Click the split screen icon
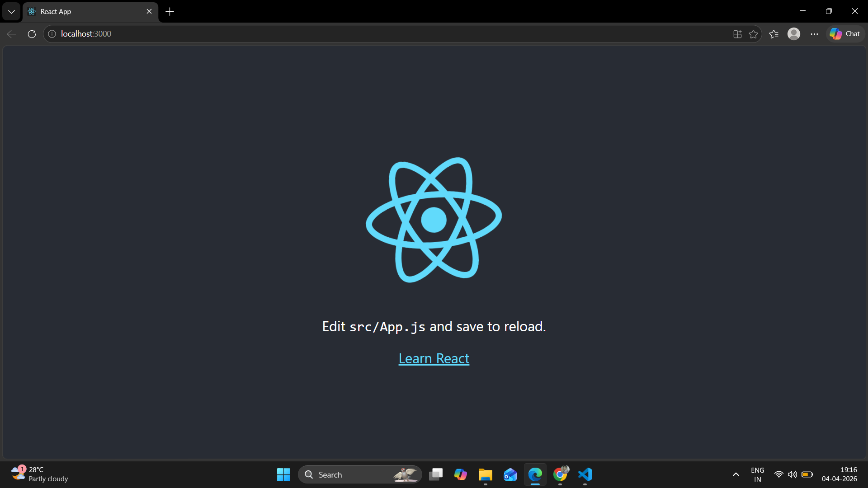This screenshot has height=488, width=868. pyautogui.click(x=737, y=34)
